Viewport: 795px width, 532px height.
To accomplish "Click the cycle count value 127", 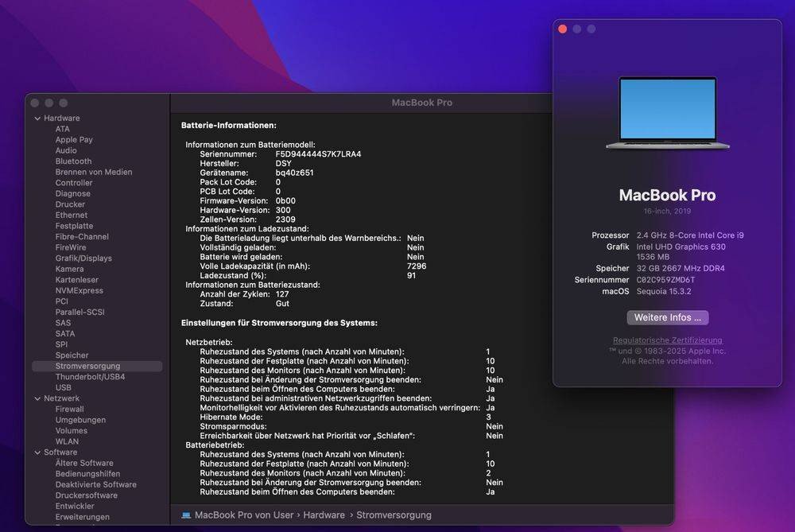I will pyautogui.click(x=282, y=294).
